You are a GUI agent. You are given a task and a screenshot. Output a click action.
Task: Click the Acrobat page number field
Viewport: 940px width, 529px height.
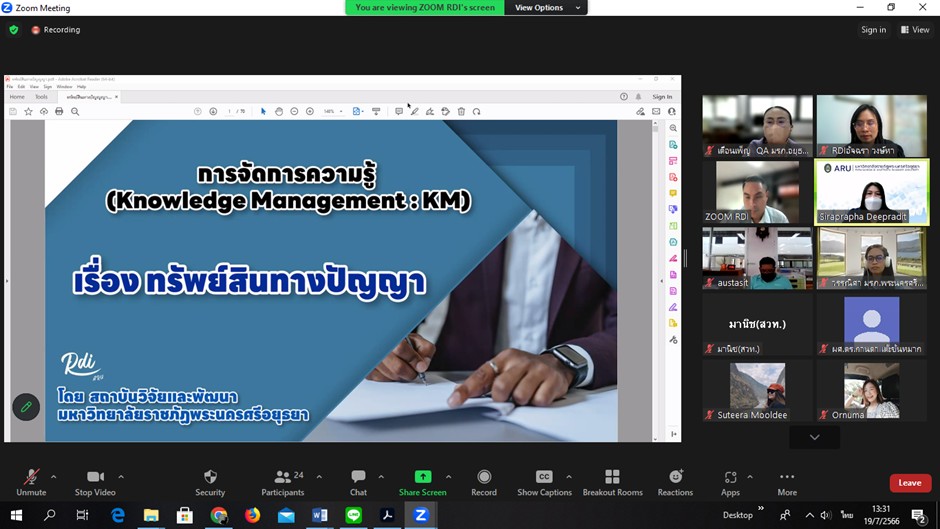(x=229, y=112)
